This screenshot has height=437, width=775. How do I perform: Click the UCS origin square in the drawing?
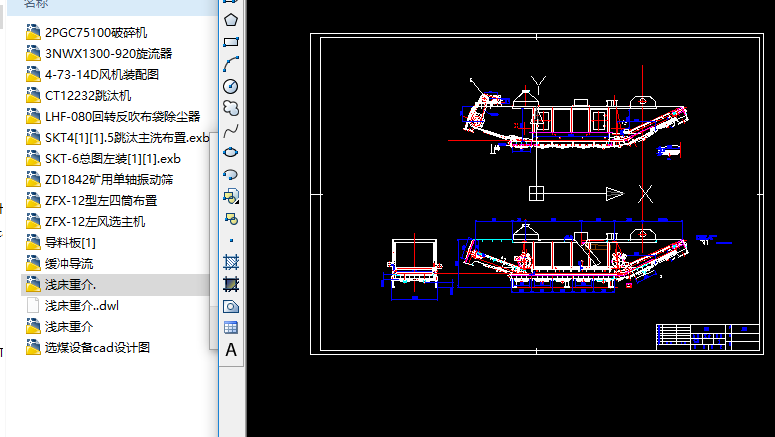tap(536, 193)
